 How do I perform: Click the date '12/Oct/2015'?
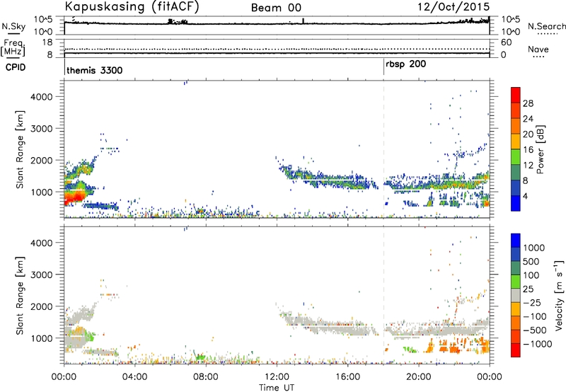click(454, 7)
